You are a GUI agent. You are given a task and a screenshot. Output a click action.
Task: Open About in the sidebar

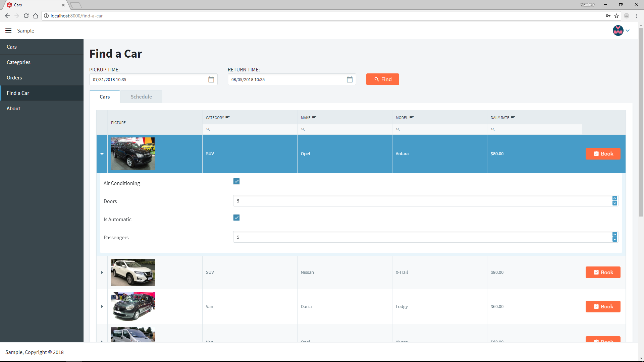point(42,109)
